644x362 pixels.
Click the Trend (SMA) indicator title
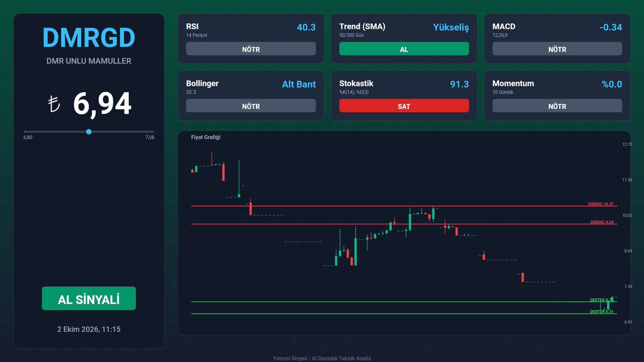tap(362, 26)
